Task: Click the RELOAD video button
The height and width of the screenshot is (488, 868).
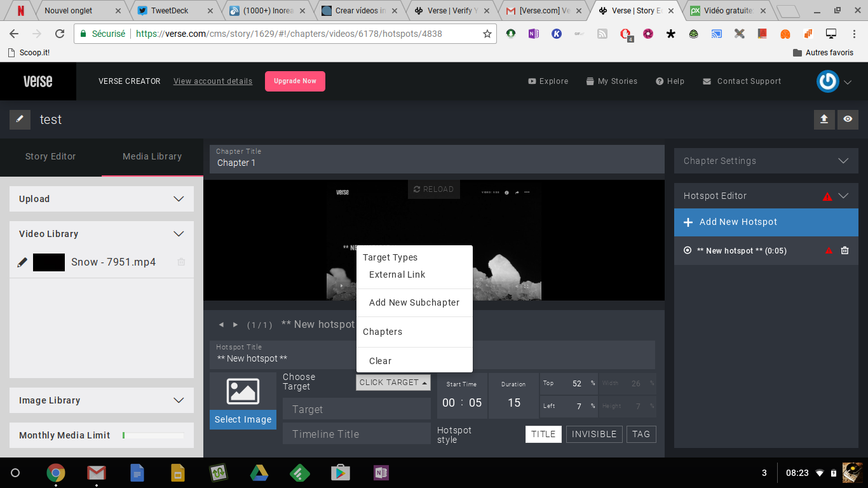Action: pyautogui.click(x=433, y=189)
